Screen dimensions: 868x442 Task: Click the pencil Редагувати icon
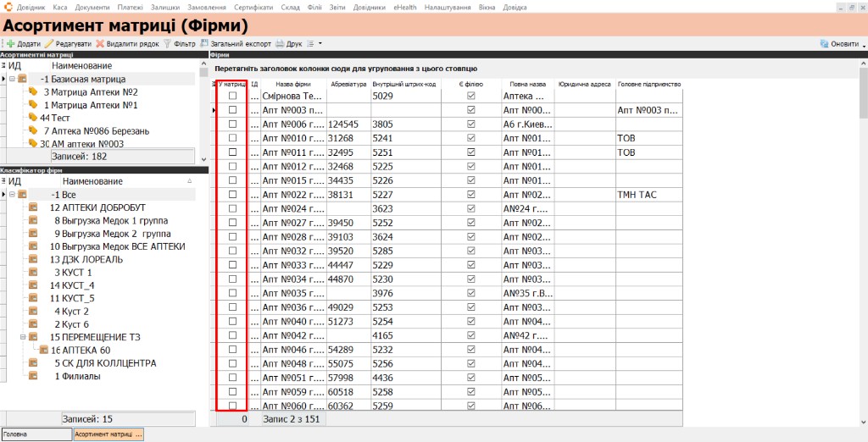48,44
